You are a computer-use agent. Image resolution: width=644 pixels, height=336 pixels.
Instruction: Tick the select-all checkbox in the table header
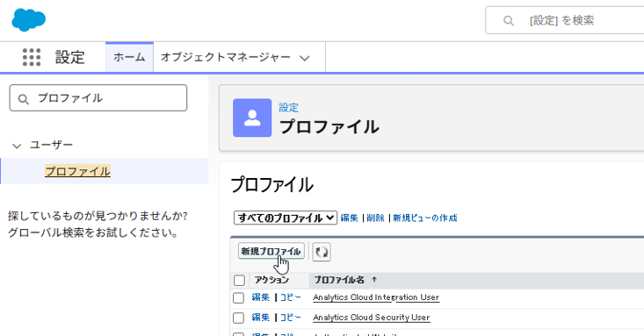coord(239,280)
